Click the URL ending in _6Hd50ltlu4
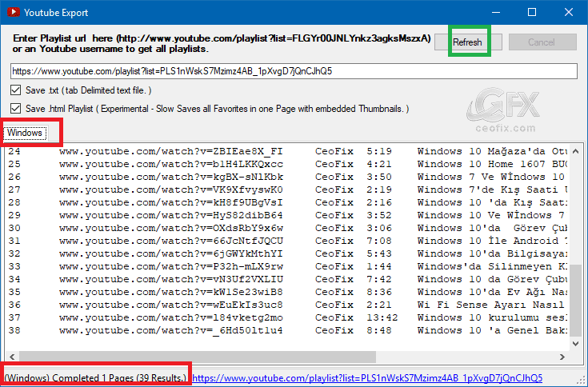Image resolution: width=588 pixels, height=387 pixels. [170, 330]
